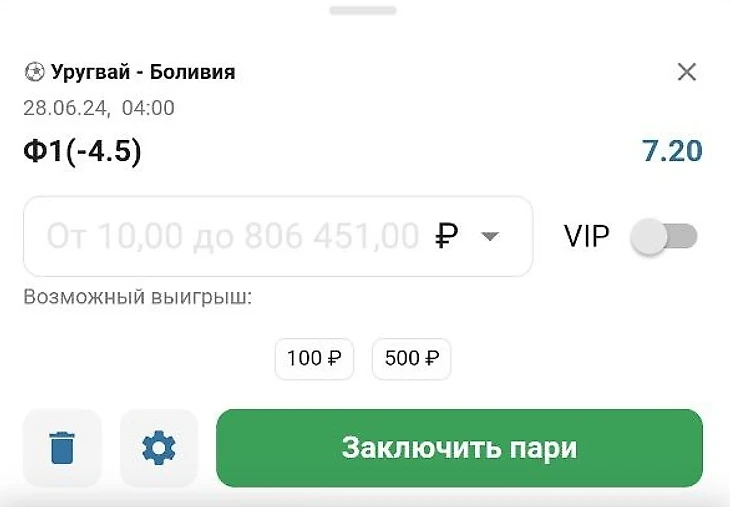Select the 100 ₽ quick stake
The height and width of the screenshot is (507, 730).
click(x=314, y=358)
